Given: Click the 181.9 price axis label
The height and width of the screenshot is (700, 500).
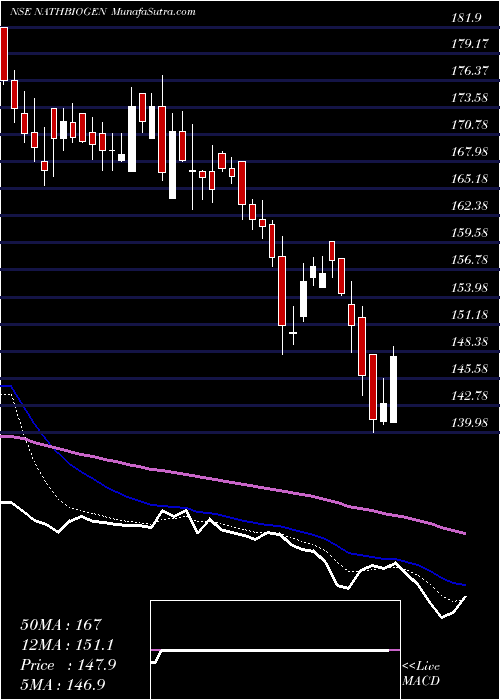Looking at the screenshot, I should (467, 18).
